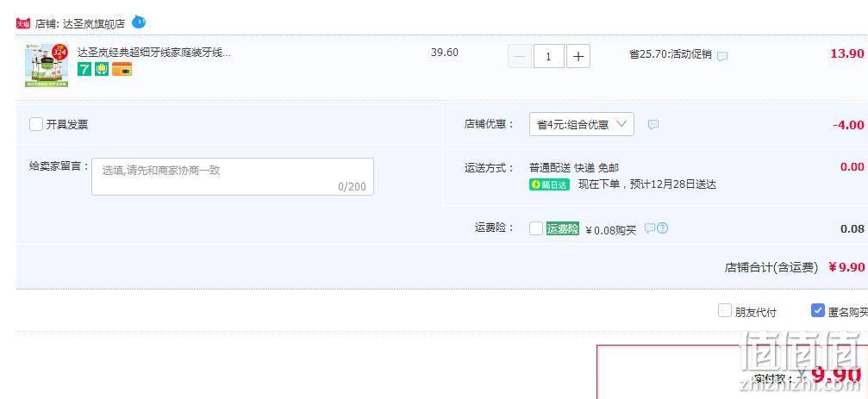This screenshot has width=868, height=399.
Task: Click the promotion info bubble icon after 活动促销
Action: pyautogui.click(x=722, y=56)
